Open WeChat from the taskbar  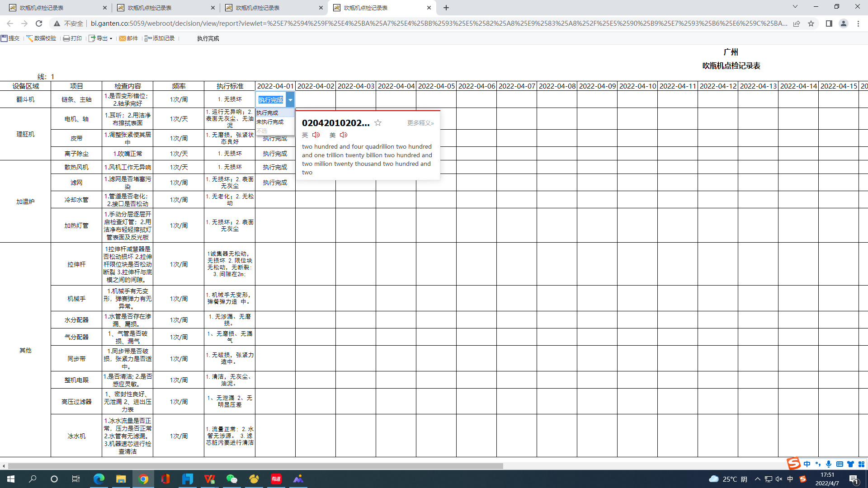(x=231, y=479)
